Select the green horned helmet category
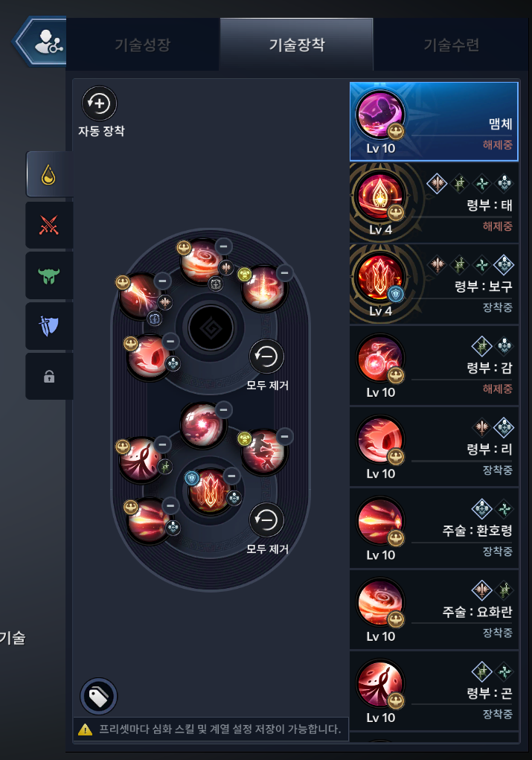Screen dimensions: 532x760 (48, 276)
